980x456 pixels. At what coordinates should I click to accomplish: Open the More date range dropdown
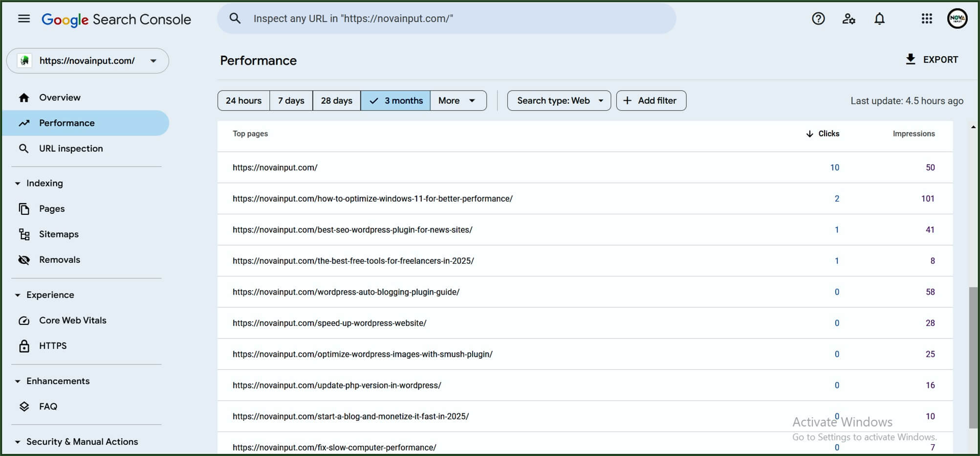pos(458,100)
